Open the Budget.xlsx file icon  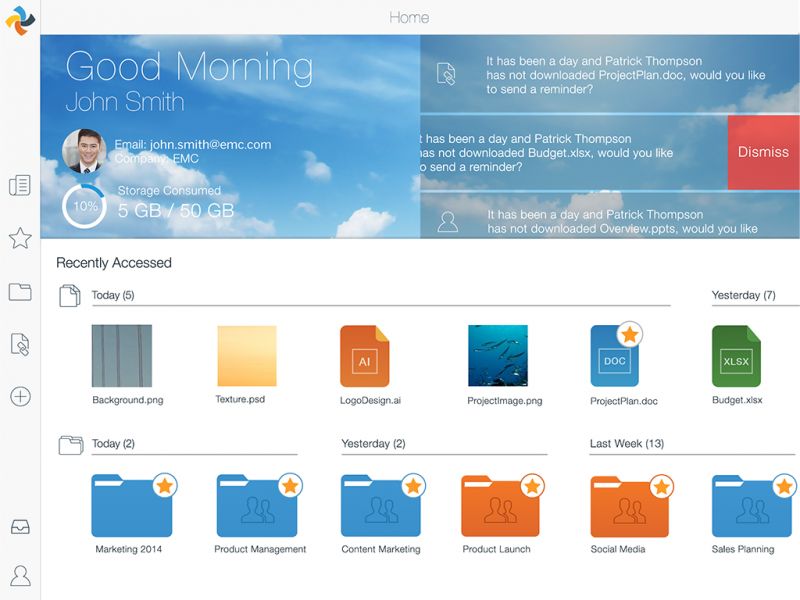(x=736, y=356)
